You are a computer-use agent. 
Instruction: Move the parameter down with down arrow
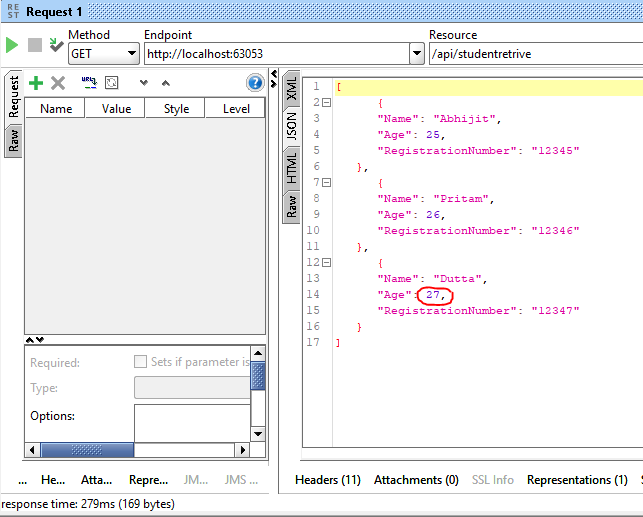coord(144,83)
